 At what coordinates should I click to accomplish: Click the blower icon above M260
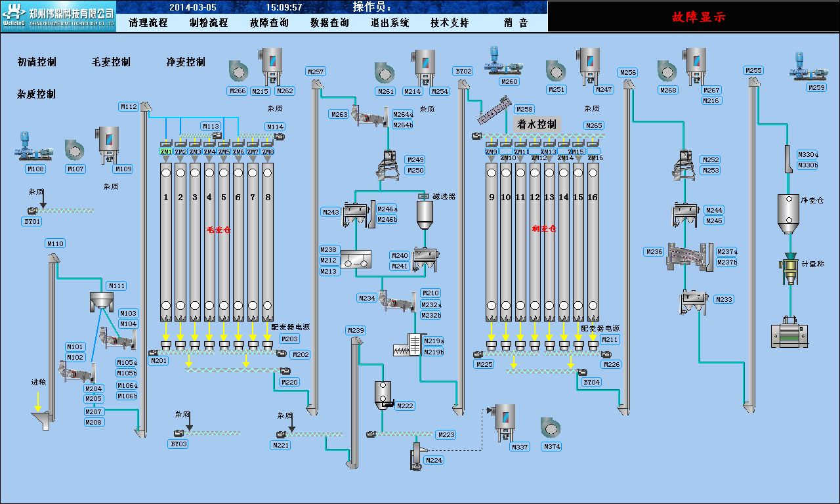[x=503, y=60]
